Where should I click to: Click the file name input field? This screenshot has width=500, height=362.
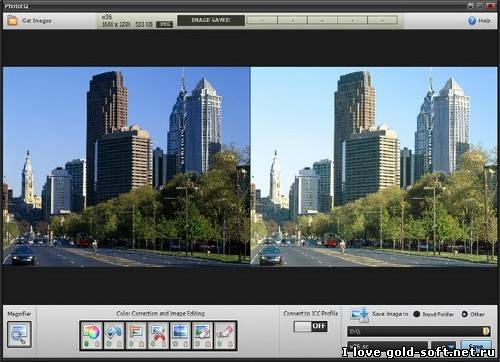pos(388,345)
